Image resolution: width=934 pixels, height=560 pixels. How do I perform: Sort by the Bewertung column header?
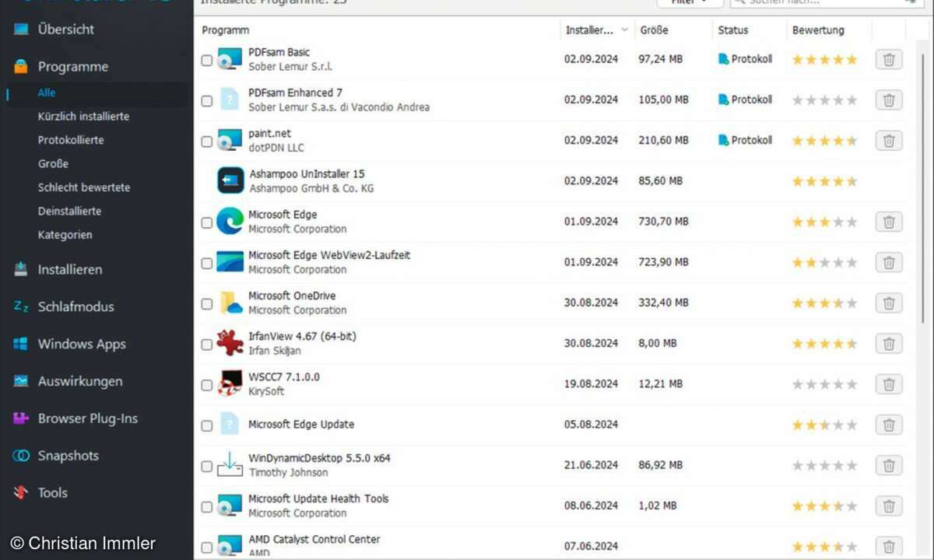tap(818, 30)
